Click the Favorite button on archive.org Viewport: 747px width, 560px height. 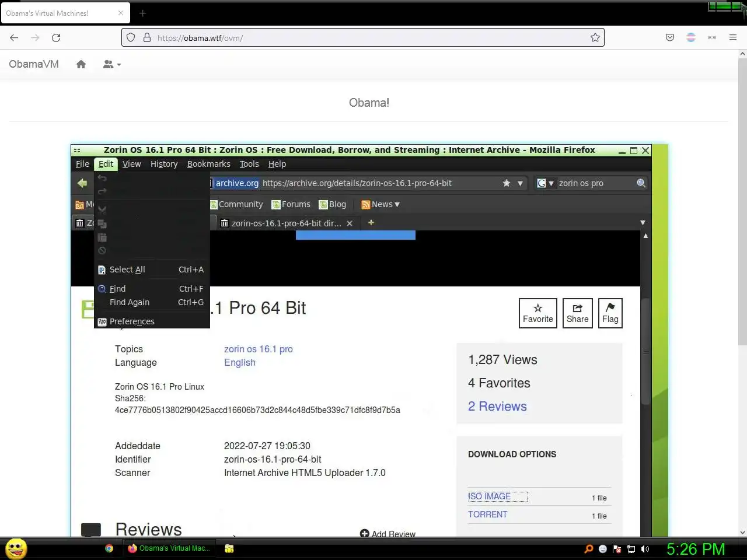[538, 313]
